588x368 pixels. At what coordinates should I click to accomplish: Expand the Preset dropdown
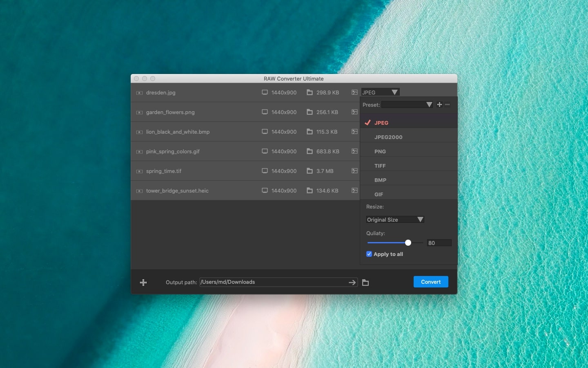tap(407, 105)
